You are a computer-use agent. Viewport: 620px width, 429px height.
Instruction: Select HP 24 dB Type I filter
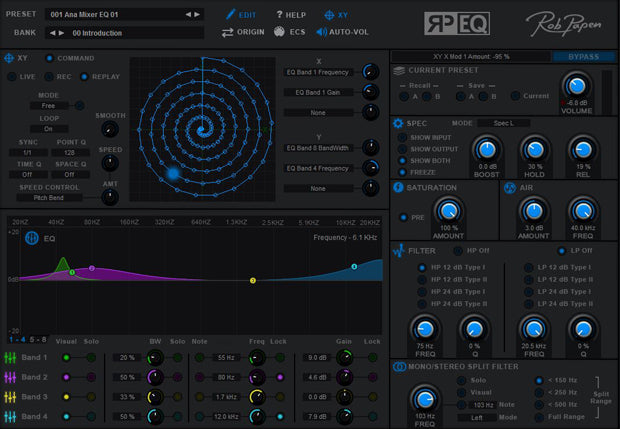pyautogui.click(x=422, y=292)
